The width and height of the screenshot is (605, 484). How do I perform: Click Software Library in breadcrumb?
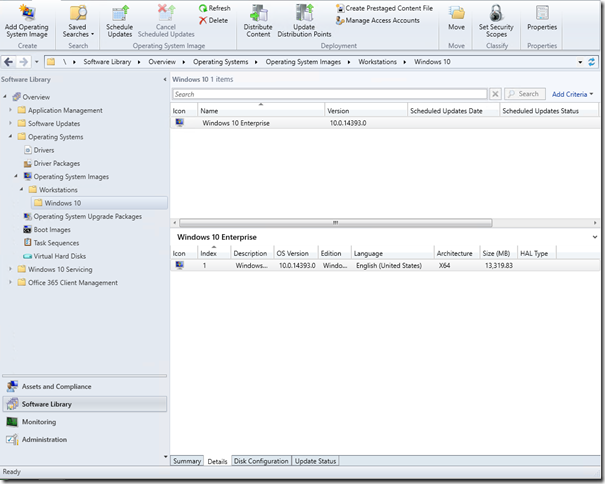pyautogui.click(x=107, y=62)
